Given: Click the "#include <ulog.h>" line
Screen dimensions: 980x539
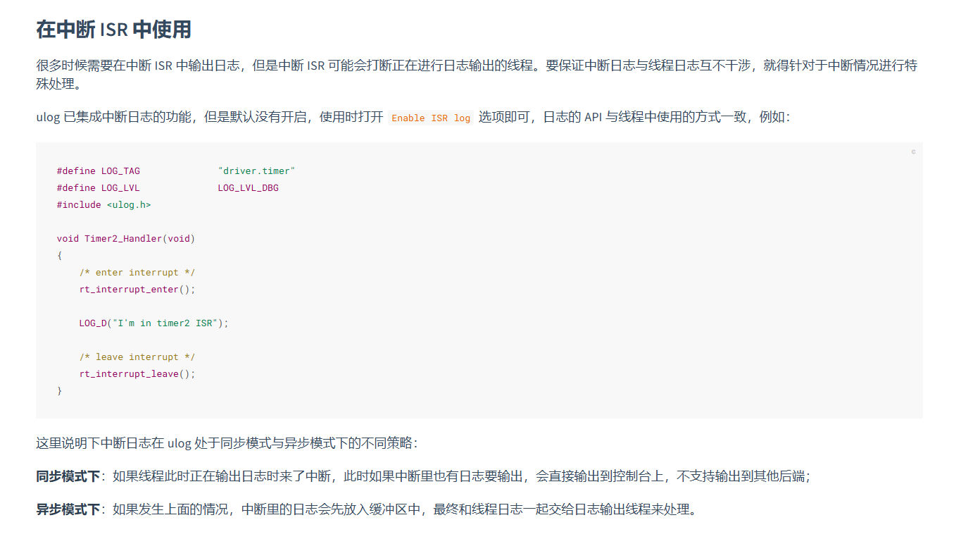Looking at the screenshot, I should [x=103, y=205].
